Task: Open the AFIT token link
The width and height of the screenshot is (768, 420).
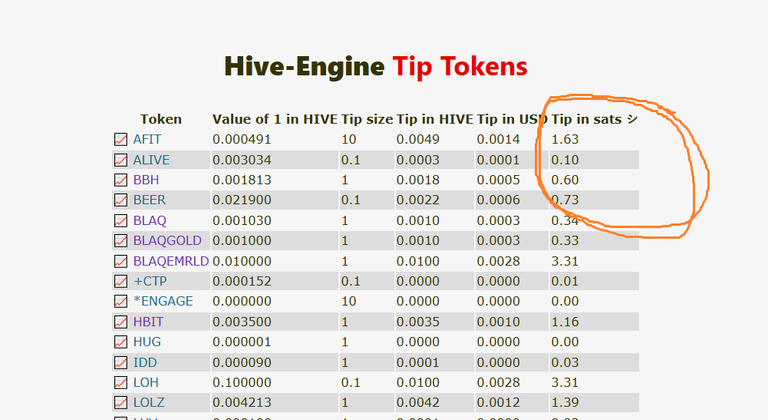Action: tap(147, 139)
